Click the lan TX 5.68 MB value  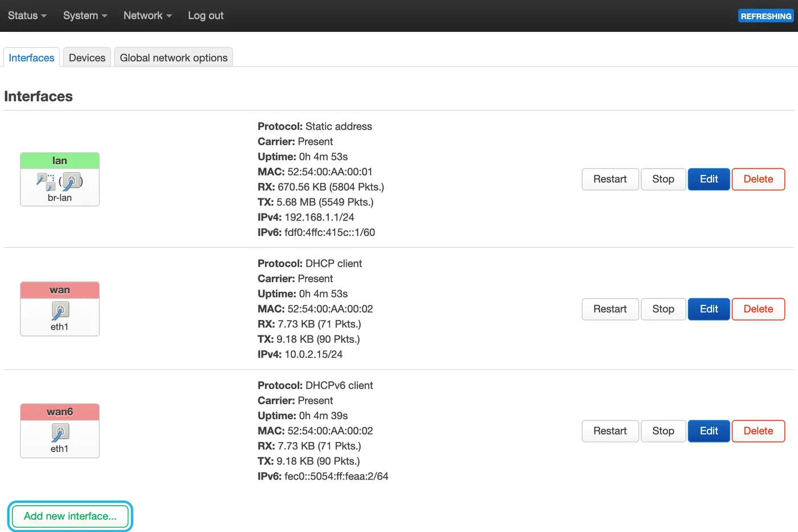tap(325, 202)
